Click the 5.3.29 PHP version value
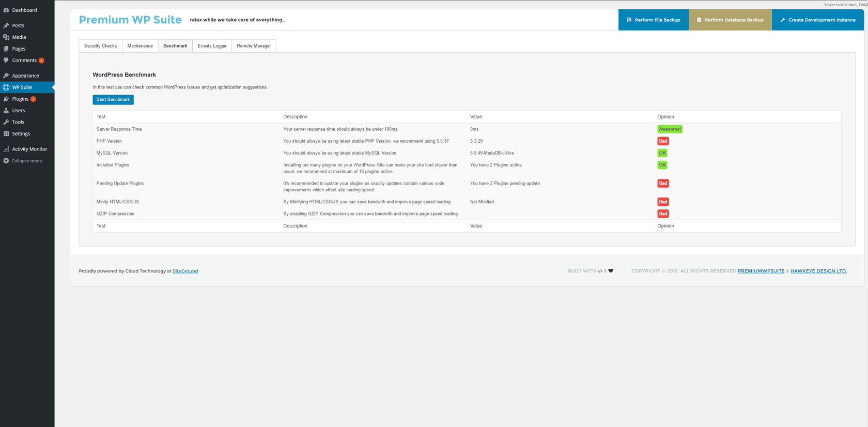Screen dimensions: 868x427 pyautogui.click(x=476, y=141)
